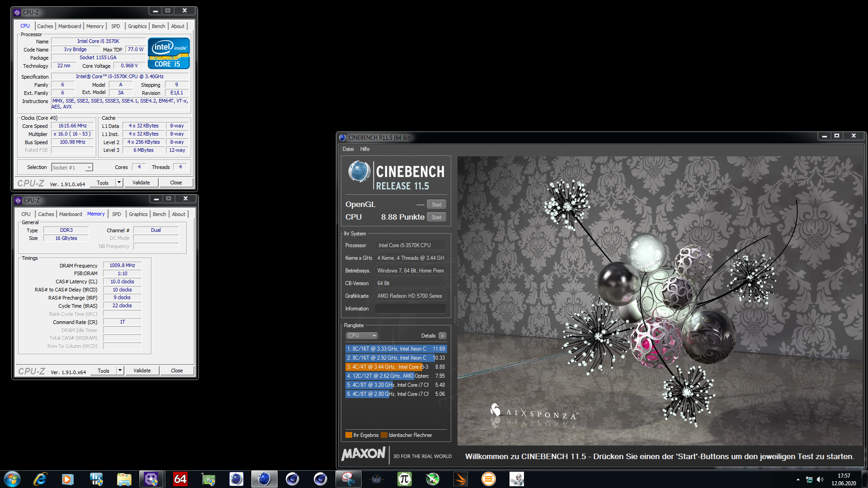Open the volume speaker tray icon

[x=820, y=479]
